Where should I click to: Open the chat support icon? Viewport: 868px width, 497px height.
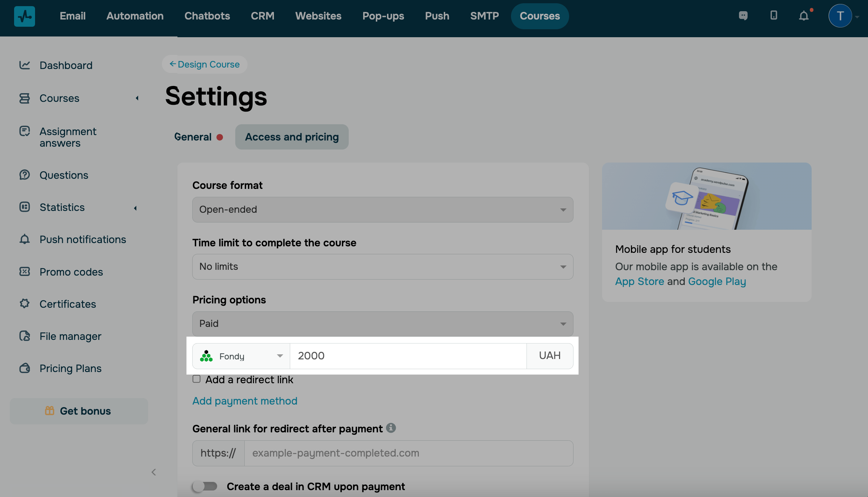click(743, 16)
